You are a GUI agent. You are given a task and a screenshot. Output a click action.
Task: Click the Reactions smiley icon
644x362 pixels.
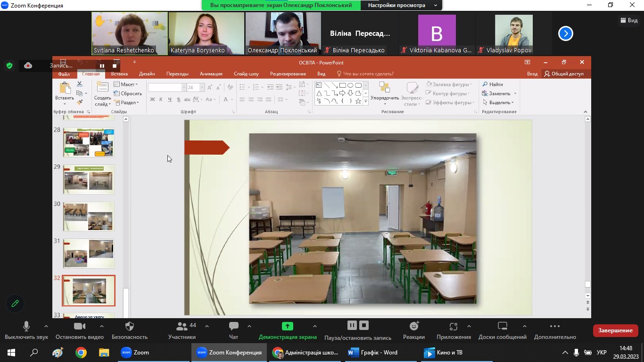414,326
